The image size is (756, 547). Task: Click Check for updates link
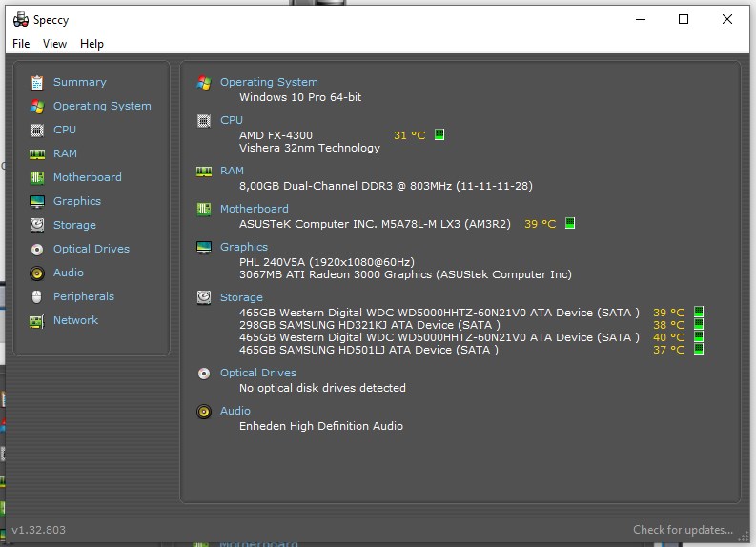point(684,530)
